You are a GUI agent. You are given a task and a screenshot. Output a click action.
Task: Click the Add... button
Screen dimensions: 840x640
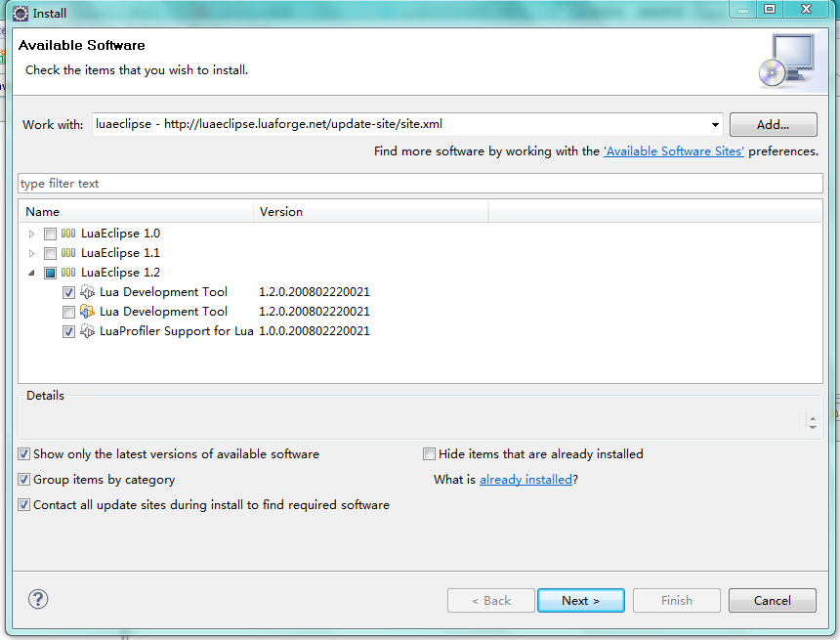tap(773, 125)
